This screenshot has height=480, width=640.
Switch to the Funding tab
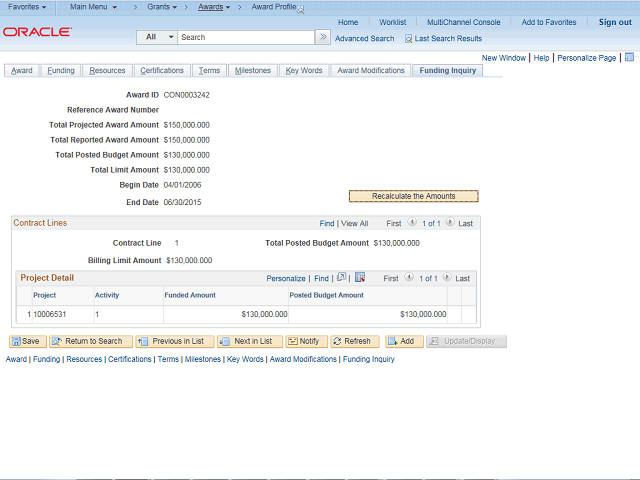61,70
